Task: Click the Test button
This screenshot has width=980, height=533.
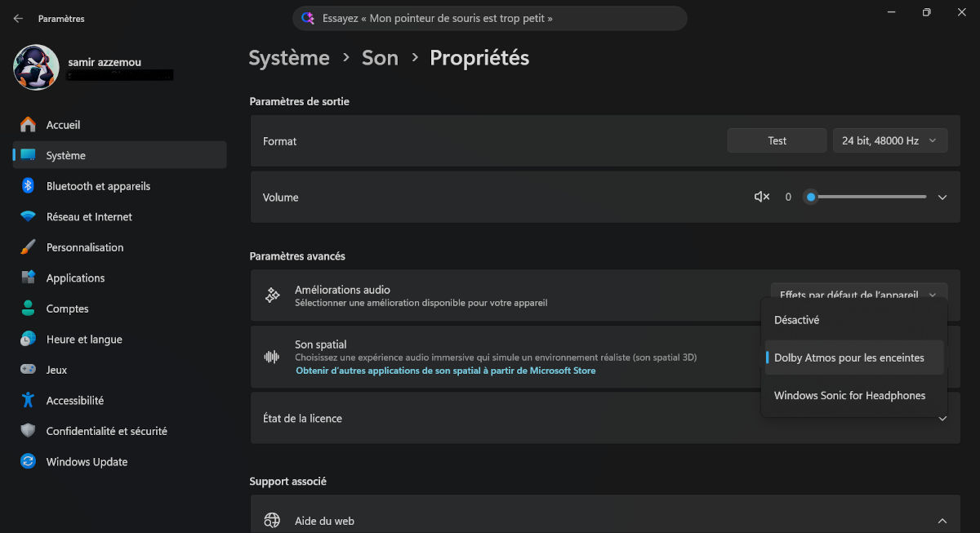Action: point(777,140)
